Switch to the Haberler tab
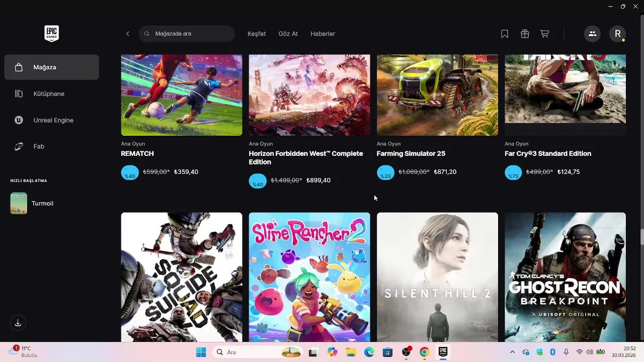The width and height of the screenshot is (644, 362). coord(323,34)
